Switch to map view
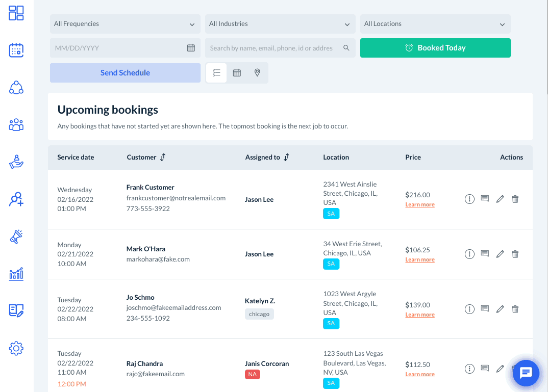This screenshot has height=392, width=548. [x=257, y=73]
